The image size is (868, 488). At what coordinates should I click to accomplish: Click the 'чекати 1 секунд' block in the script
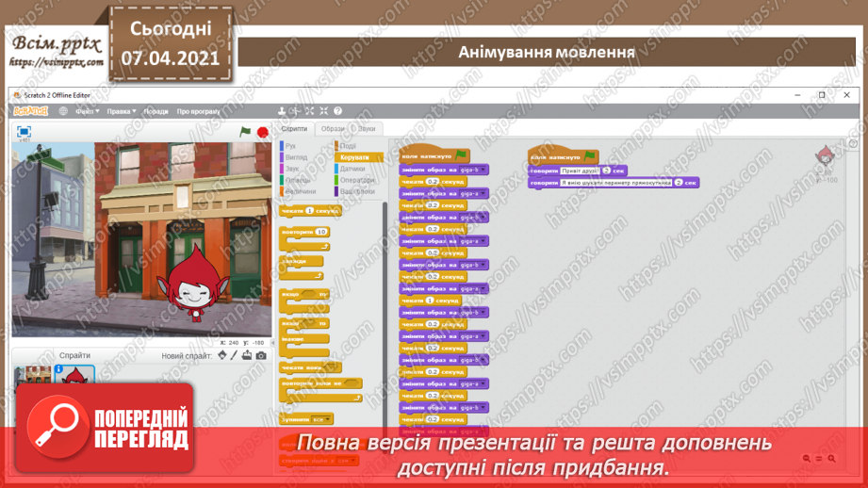[431, 301]
